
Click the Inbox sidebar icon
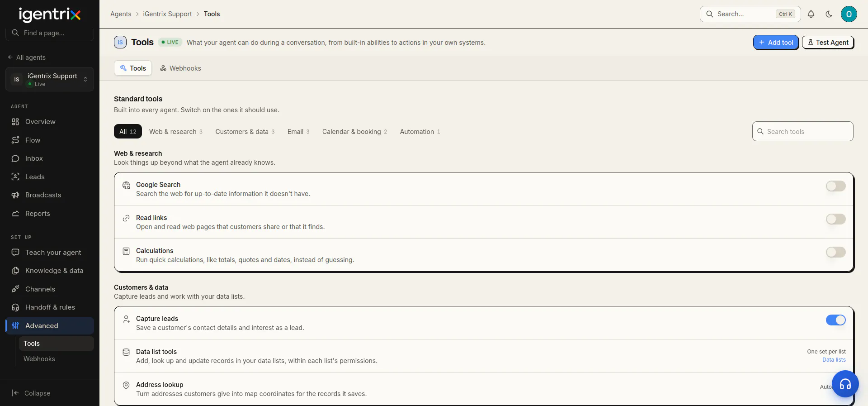pyautogui.click(x=15, y=158)
